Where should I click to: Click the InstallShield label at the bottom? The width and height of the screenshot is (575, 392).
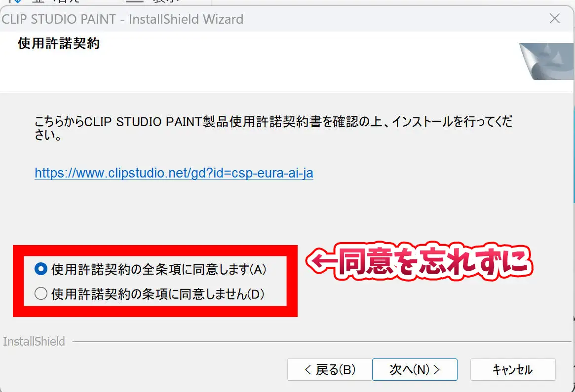pos(34,341)
